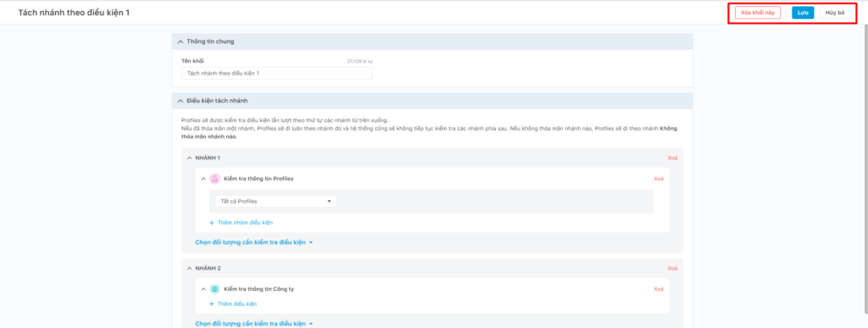The width and height of the screenshot is (868, 328).
Task: Click the pink Profiles check icon
Action: tap(214, 179)
